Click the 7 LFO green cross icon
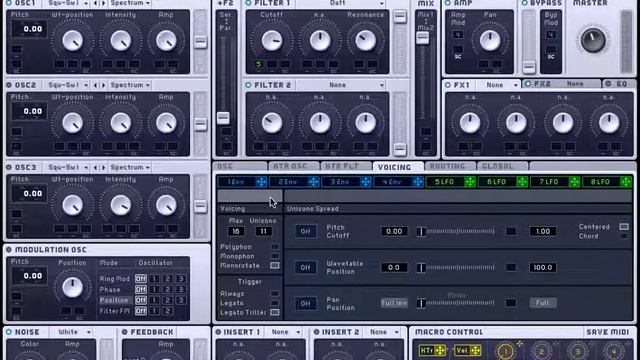This screenshot has height=360, width=640. (575, 182)
